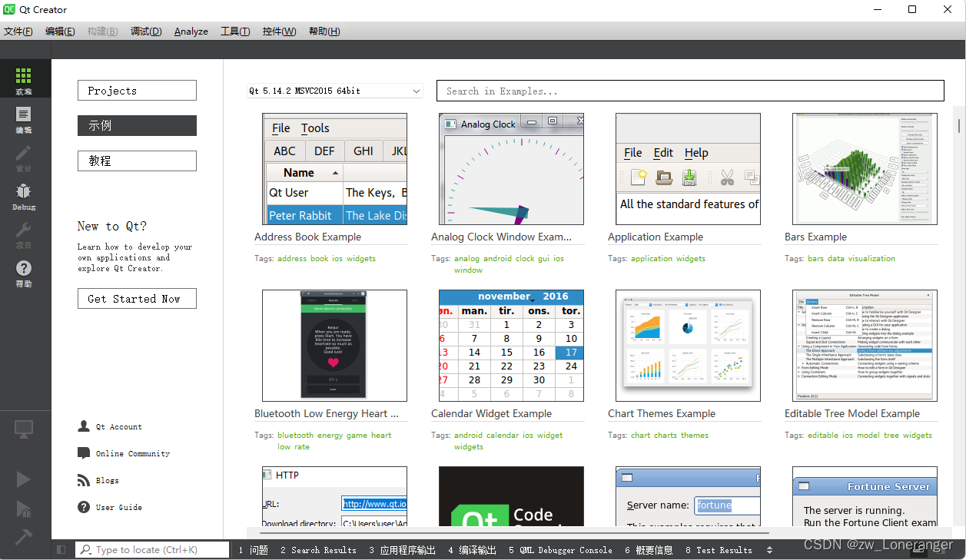
Task: Open the 教程 tutorials button
Action: tap(137, 161)
